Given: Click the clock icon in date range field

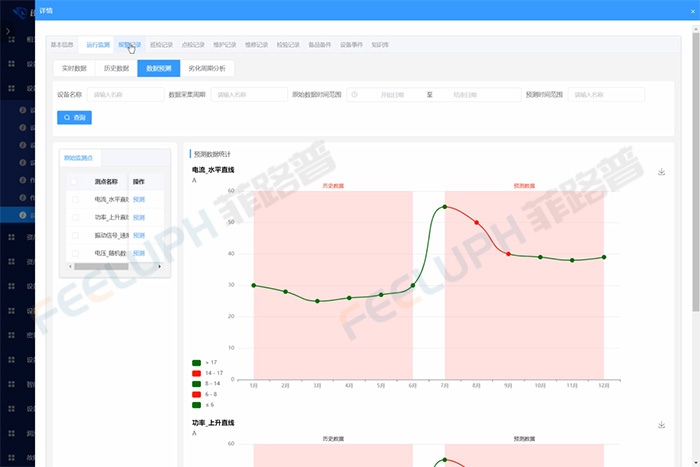Looking at the screenshot, I should point(354,95).
